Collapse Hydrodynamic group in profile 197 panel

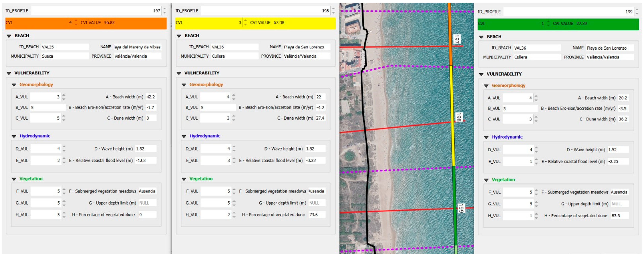14,136
